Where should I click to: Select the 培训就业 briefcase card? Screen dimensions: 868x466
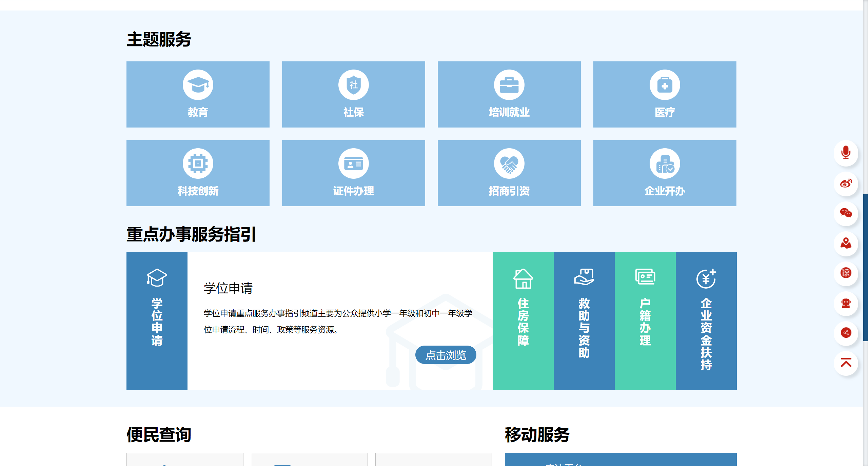pyautogui.click(x=509, y=94)
